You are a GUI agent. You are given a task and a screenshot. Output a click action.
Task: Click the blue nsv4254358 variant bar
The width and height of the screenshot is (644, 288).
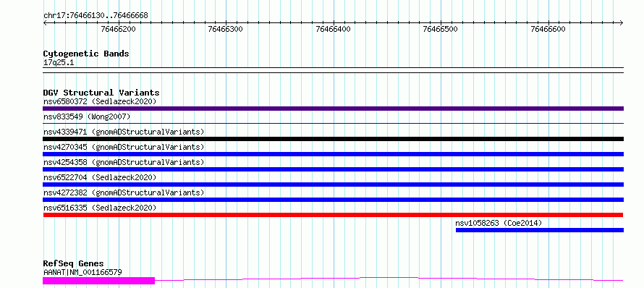click(333, 169)
